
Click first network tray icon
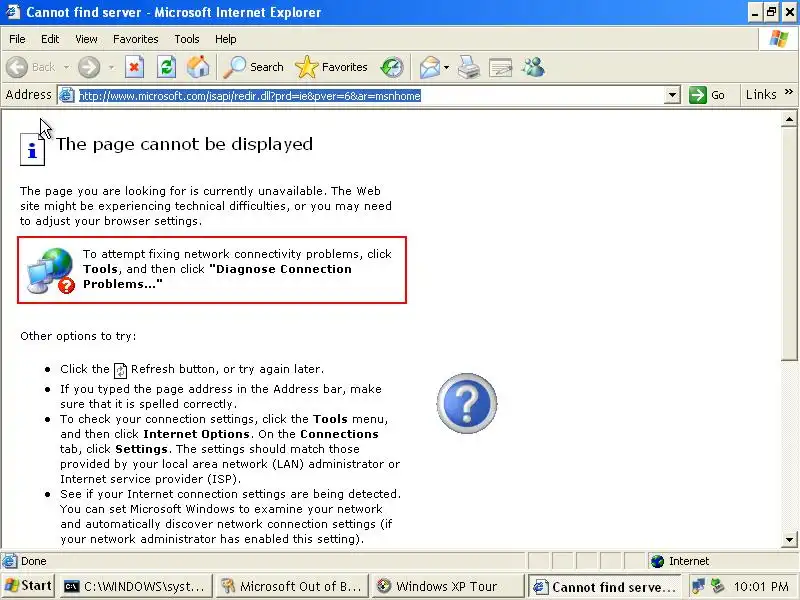pyautogui.click(x=697, y=586)
